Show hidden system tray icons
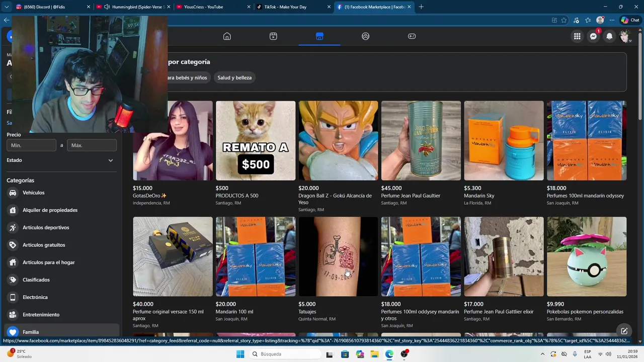 click(x=542, y=354)
